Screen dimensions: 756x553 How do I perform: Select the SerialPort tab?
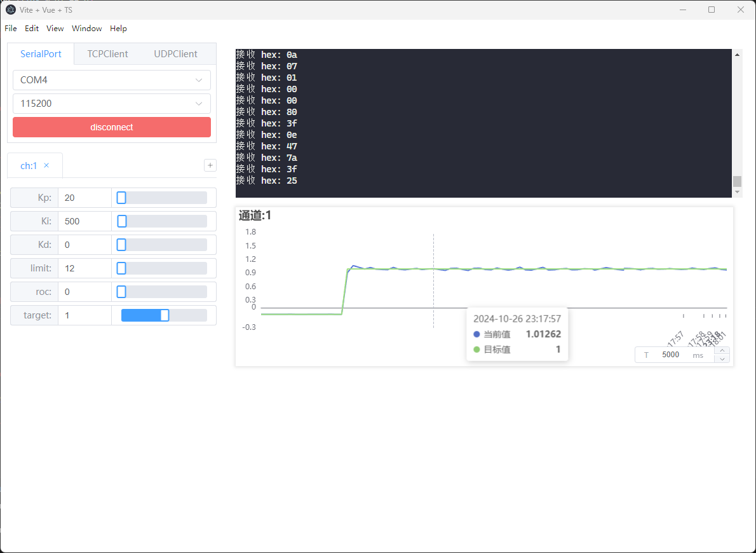click(x=41, y=54)
